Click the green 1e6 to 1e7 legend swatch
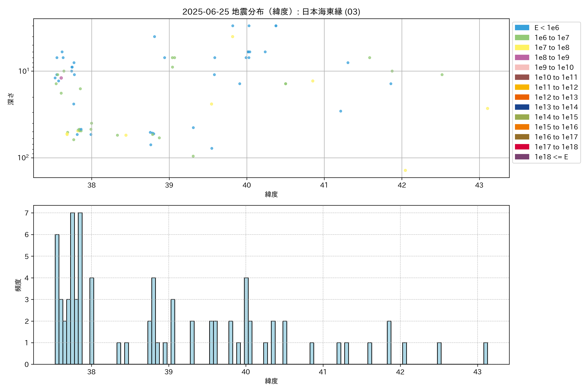Viewport: 588px width, 392px height. pos(522,38)
